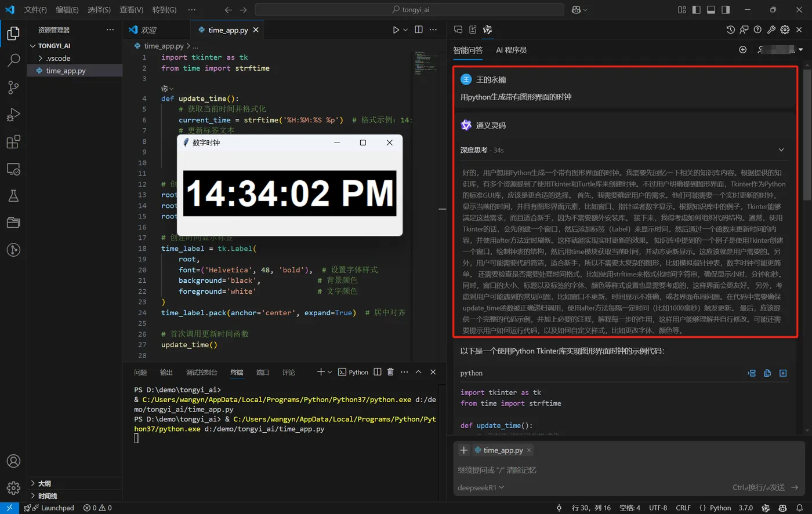Send the chat message with the arrow button

pyautogui.click(x=795, y=487)
